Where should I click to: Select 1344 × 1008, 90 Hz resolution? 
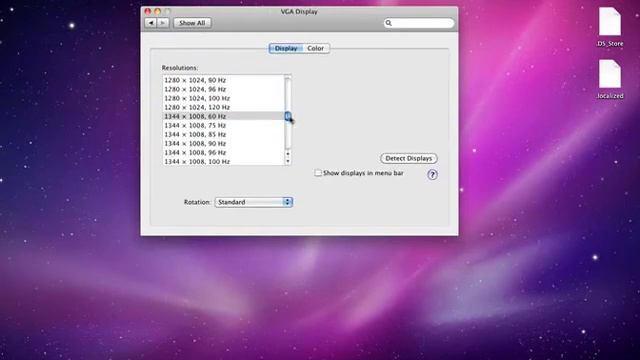tap(224, 144)
